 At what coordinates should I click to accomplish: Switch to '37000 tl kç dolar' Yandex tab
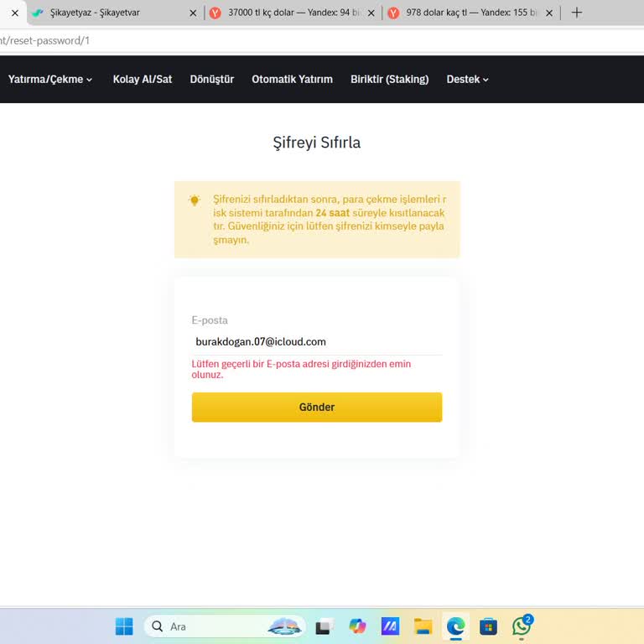(293, 13)
